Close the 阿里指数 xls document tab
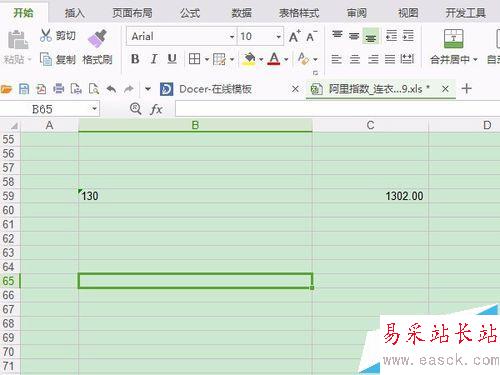The width and height of the screenshot is (500, 375). tap(445, 89)
